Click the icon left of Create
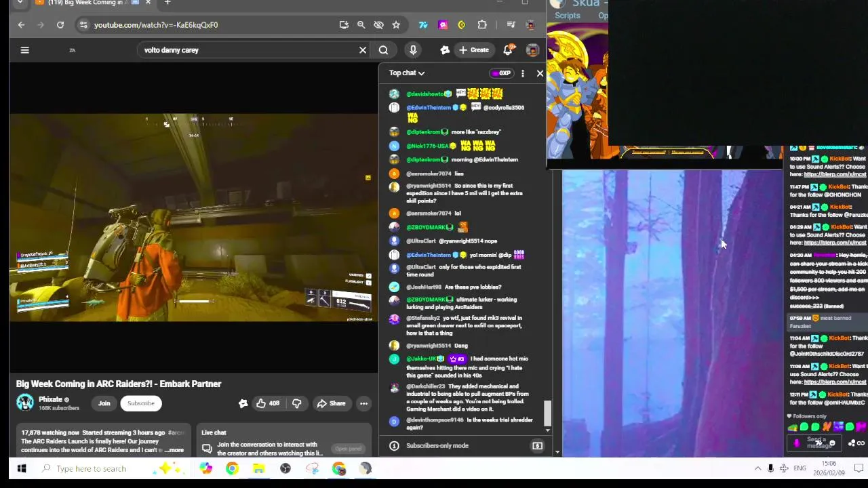 click(445, 50)
